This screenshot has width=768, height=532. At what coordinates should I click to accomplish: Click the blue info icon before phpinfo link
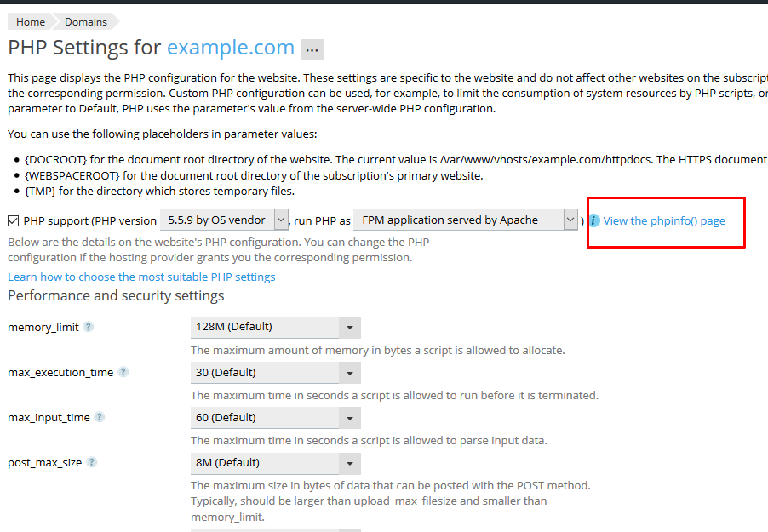pos(594,220)
